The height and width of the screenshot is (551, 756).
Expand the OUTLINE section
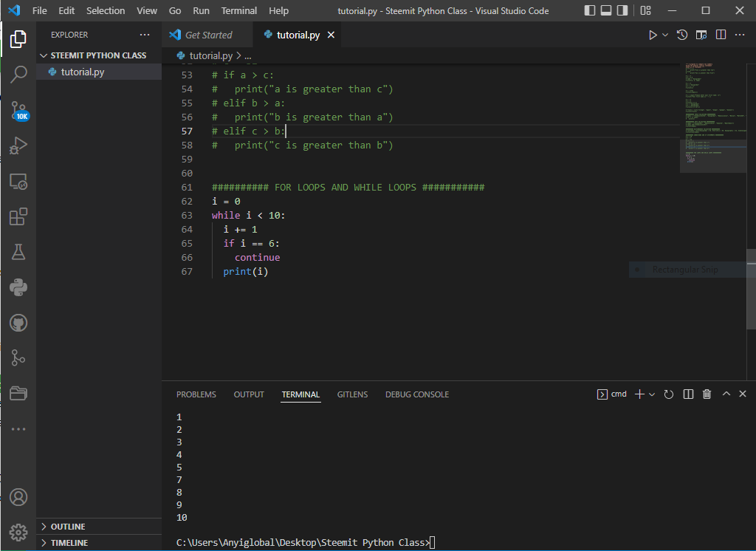click(x=68, y=527)
